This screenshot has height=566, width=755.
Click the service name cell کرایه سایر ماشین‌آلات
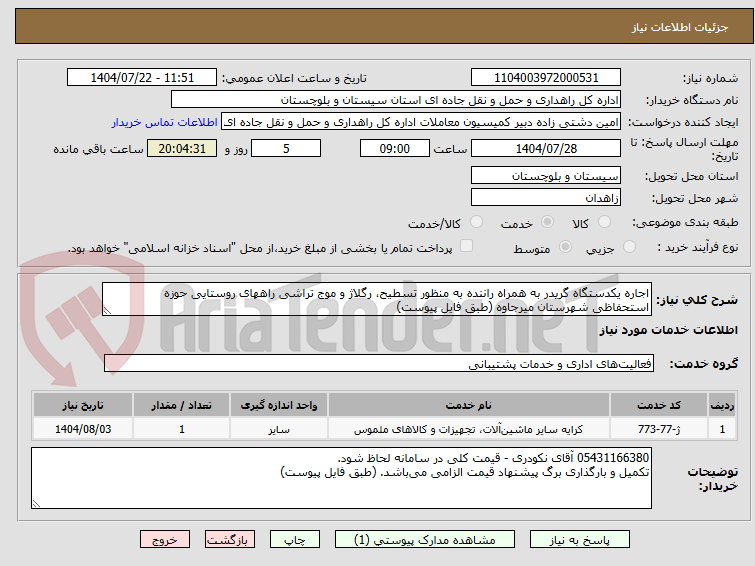click(x=469, y=429)
